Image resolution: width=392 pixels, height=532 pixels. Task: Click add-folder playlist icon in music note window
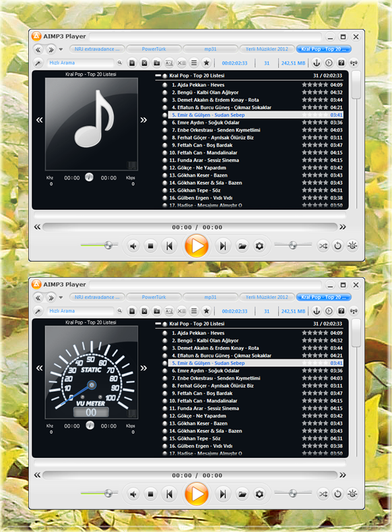(x=157, y=63)
